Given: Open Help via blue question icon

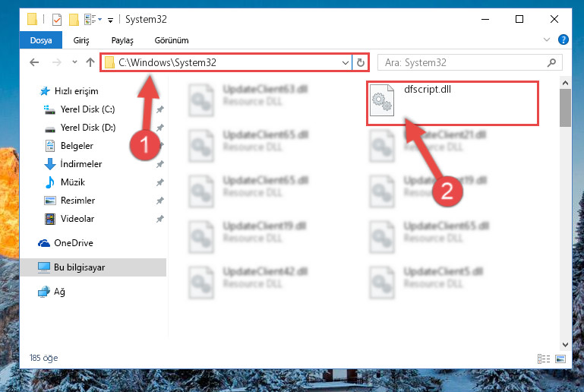Looking at the screenshot, I should tap(563, 40).
